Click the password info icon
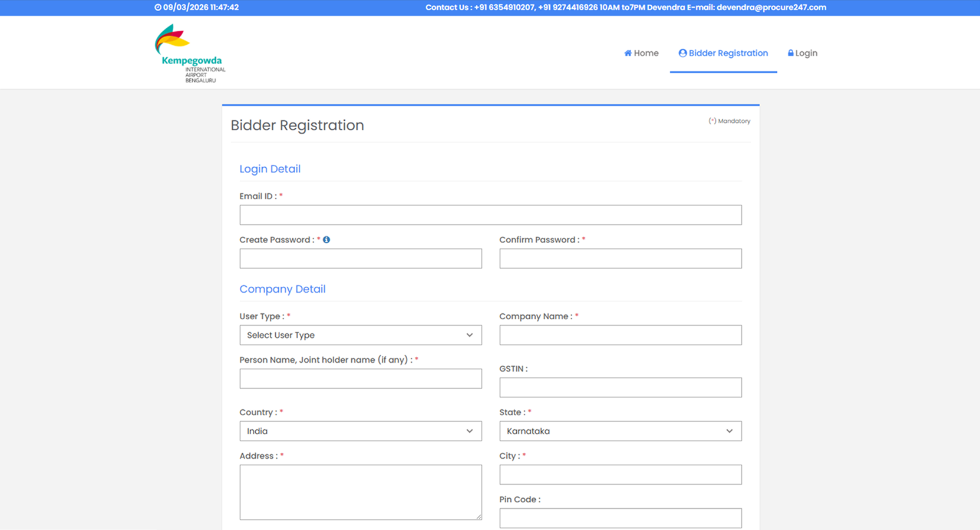 click(326, 240)
